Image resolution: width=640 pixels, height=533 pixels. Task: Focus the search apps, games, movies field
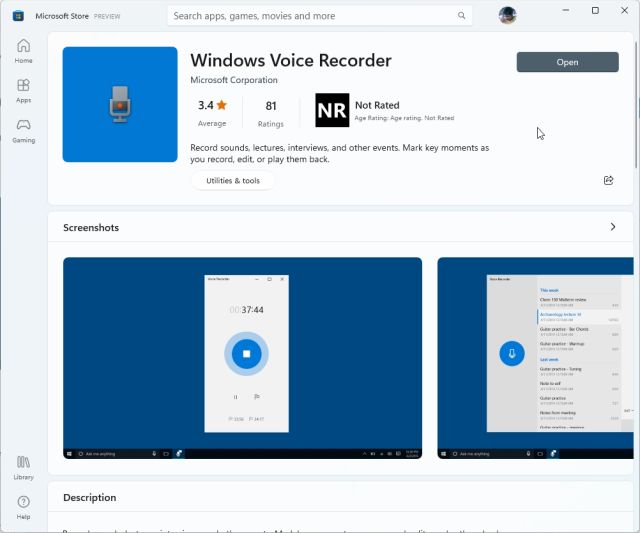point(320,16)
